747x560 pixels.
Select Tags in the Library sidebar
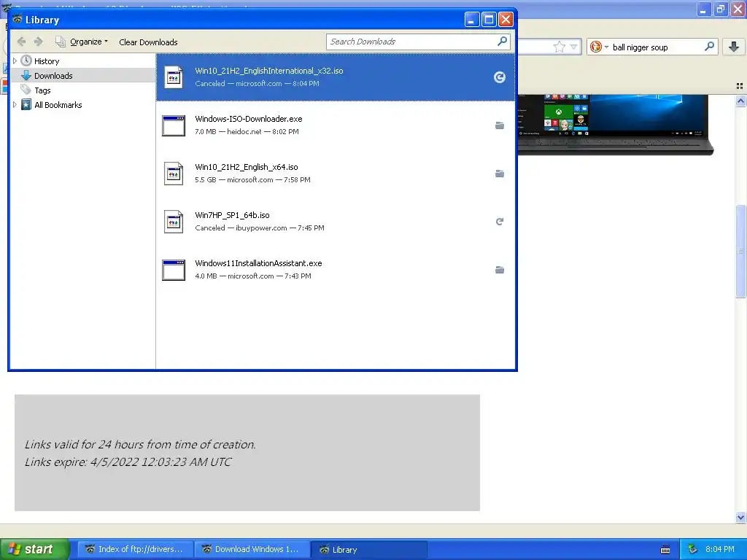42,90
